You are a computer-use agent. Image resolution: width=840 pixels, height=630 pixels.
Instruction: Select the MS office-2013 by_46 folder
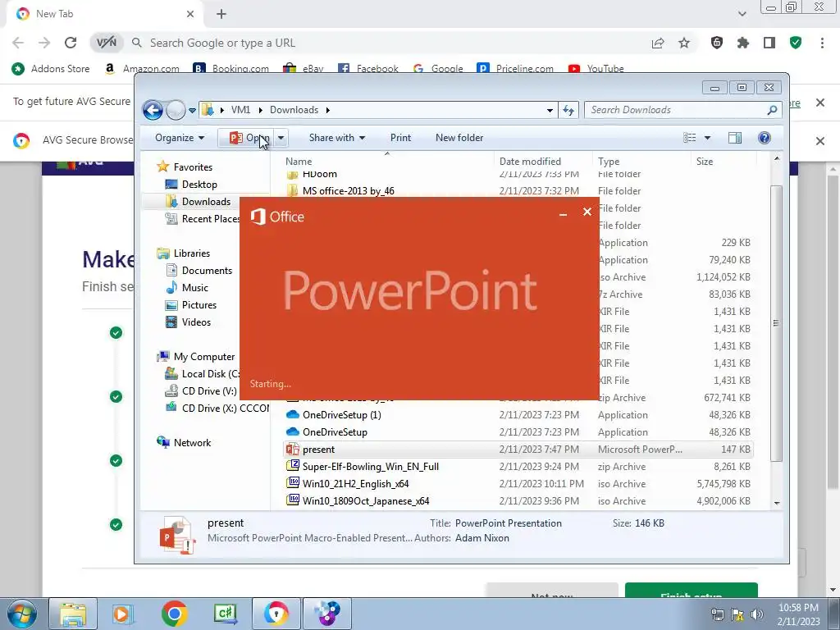tap(348, 190)
